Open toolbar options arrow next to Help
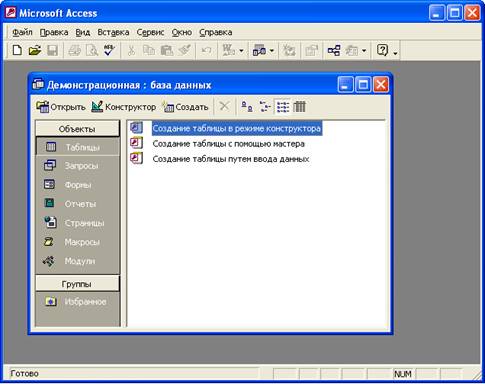Screen dimensions: 485x384 tap(395, 52)
